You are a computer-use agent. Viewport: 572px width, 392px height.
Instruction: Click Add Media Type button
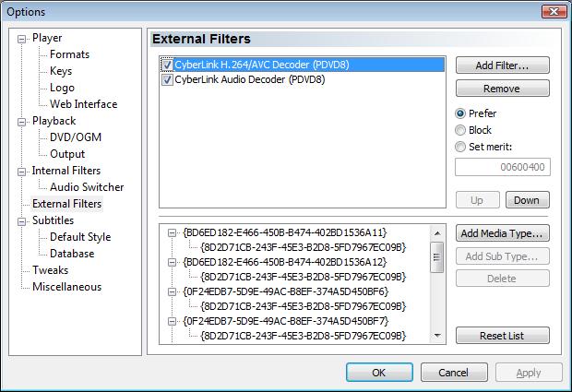502,233
